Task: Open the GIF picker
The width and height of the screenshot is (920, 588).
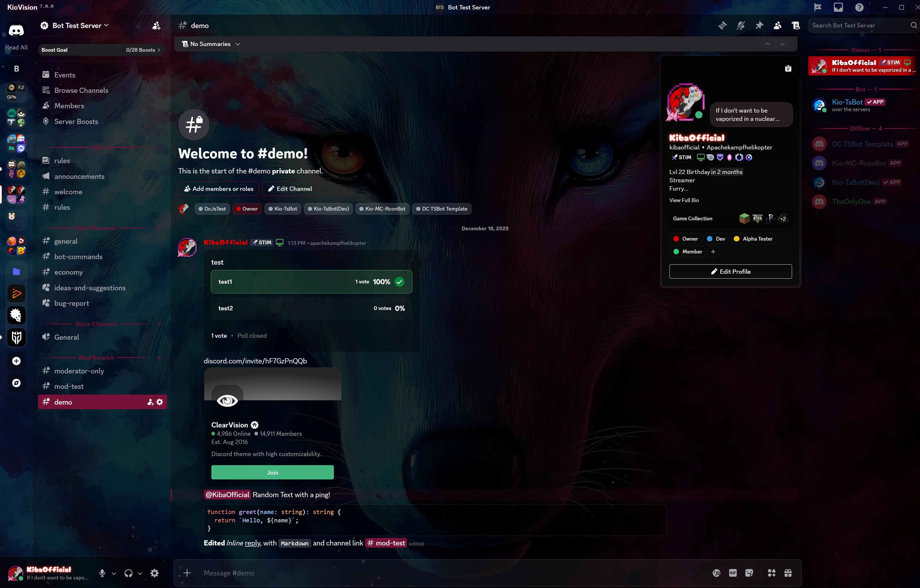Action: click(732, 573)
